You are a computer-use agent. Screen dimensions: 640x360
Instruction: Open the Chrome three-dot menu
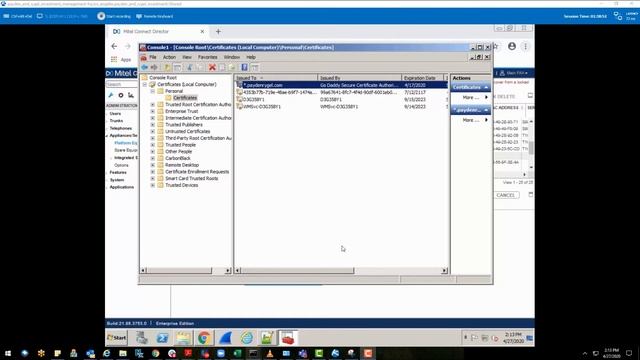pyautogui.click(x=526, y=46)
